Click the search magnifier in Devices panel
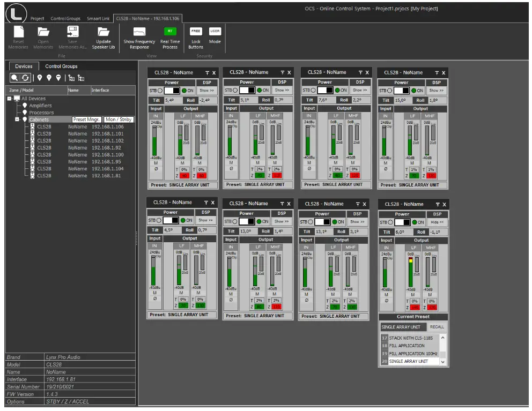This screenshot has width=532, height=411. 14,78
